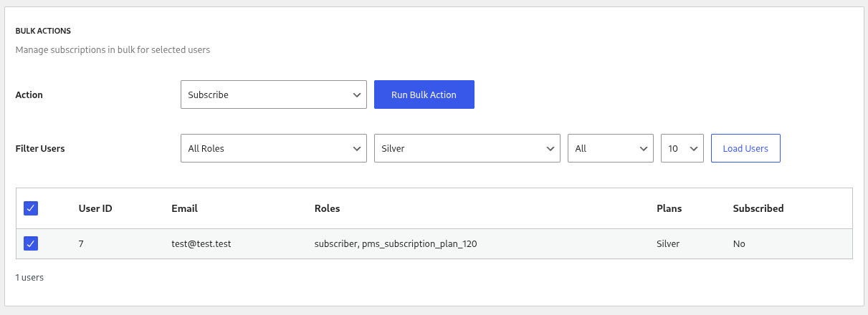This screenshot has width=868, height=315.
Task: Click the roles text subscriber, pms_subscription_plan_120
Action: tap(396, 243)
